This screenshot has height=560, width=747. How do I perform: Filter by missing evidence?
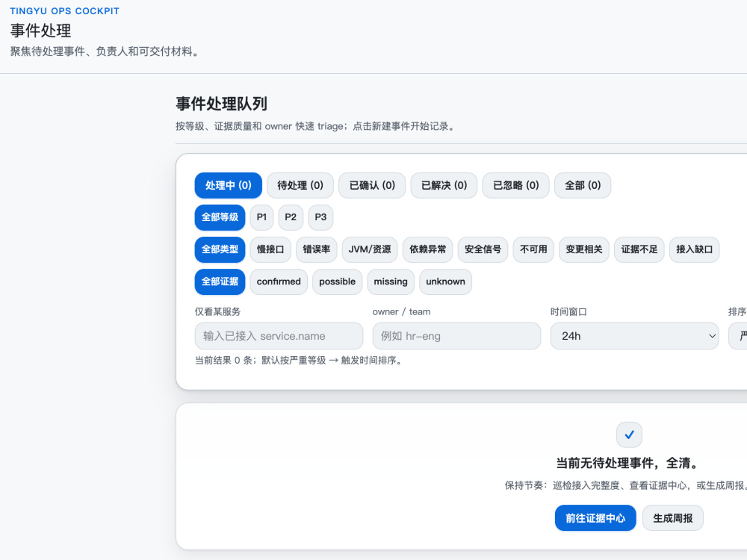pyautogui.click(x=391, y=282)
